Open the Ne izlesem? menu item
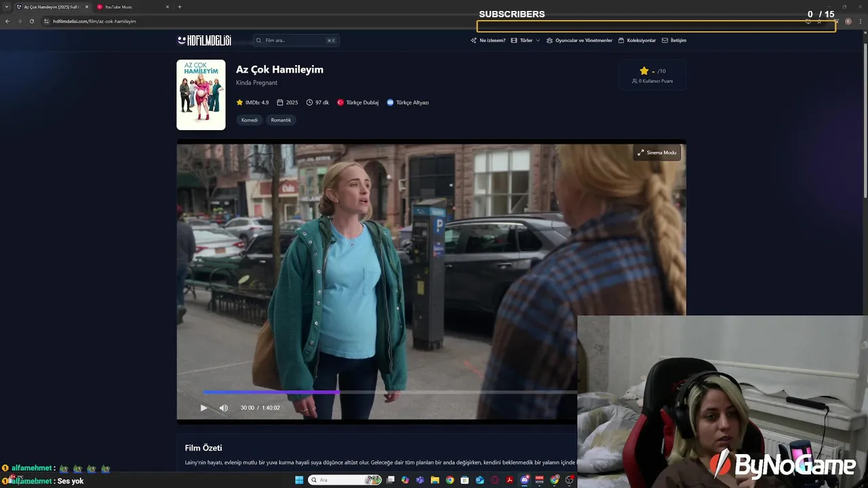This screenshot has height=488, width=868. click(x=488, y=41)
